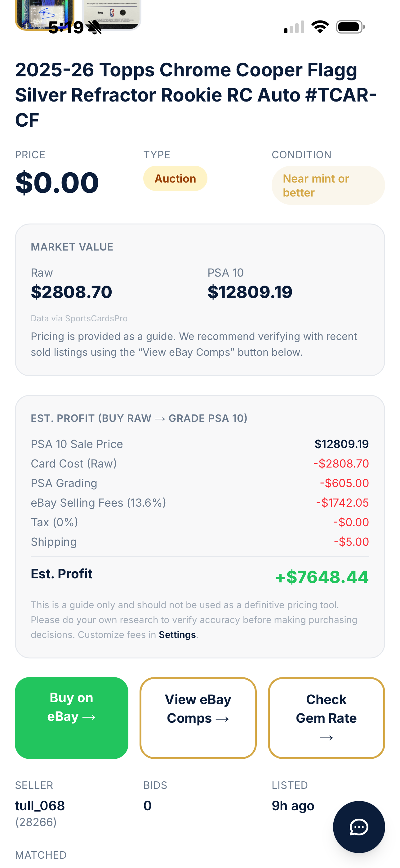
Task: Open the chat support bubble
Action: tap(358, 826)
